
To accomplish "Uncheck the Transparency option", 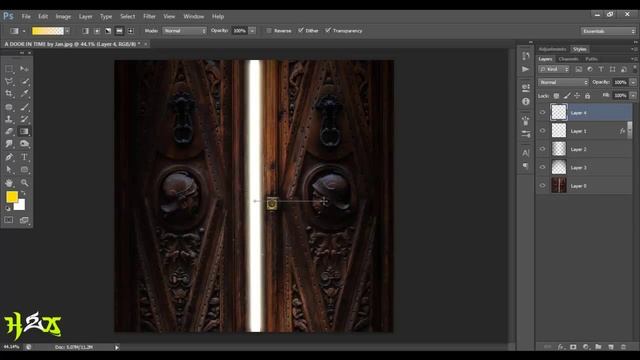I will (328, 31).
